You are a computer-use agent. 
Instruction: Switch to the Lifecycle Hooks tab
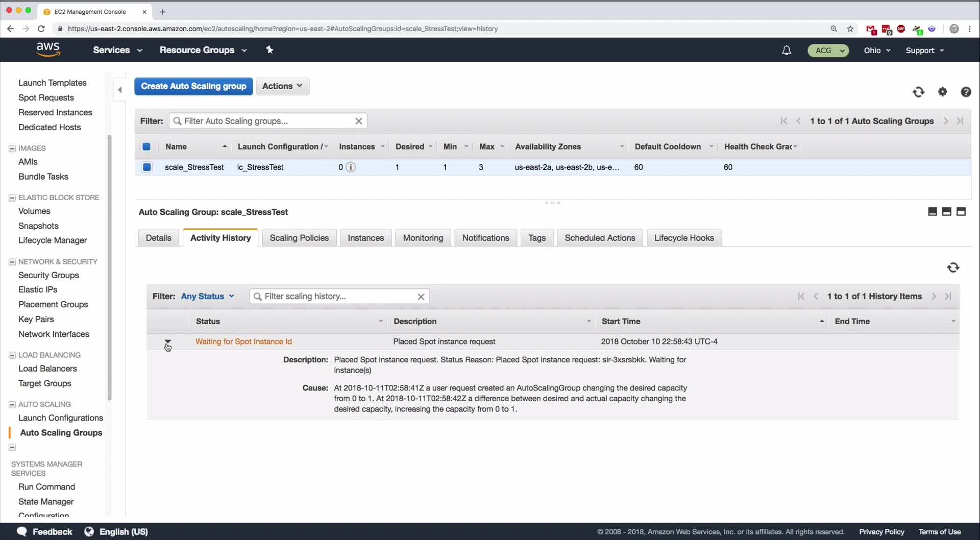tap(684, 238)
